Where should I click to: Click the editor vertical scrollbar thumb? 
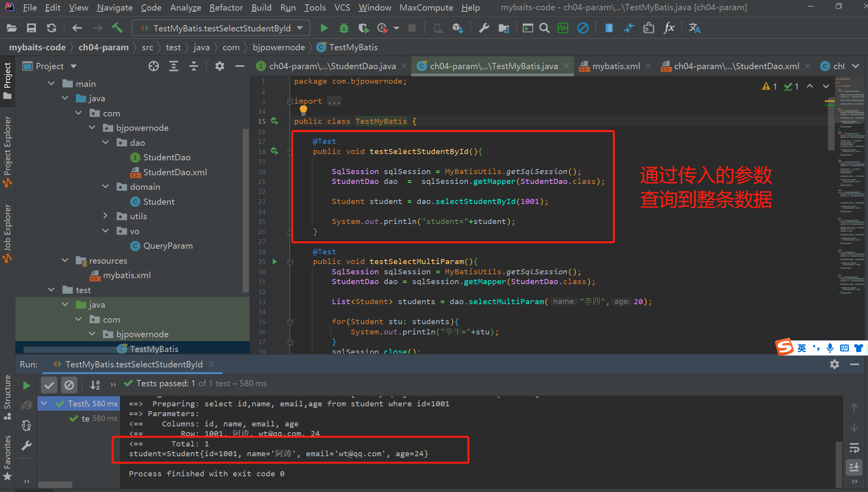(x=831, y=126)
